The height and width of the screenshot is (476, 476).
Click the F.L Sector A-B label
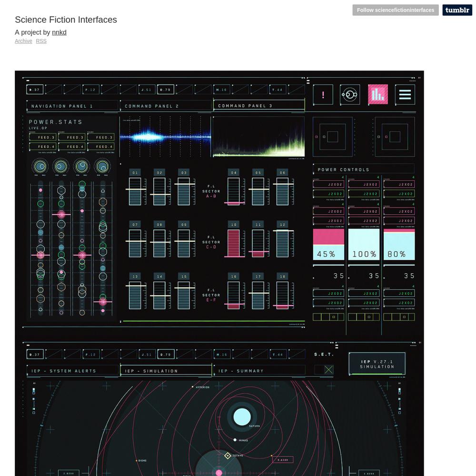pyautogui.click(x=211, y=191)
